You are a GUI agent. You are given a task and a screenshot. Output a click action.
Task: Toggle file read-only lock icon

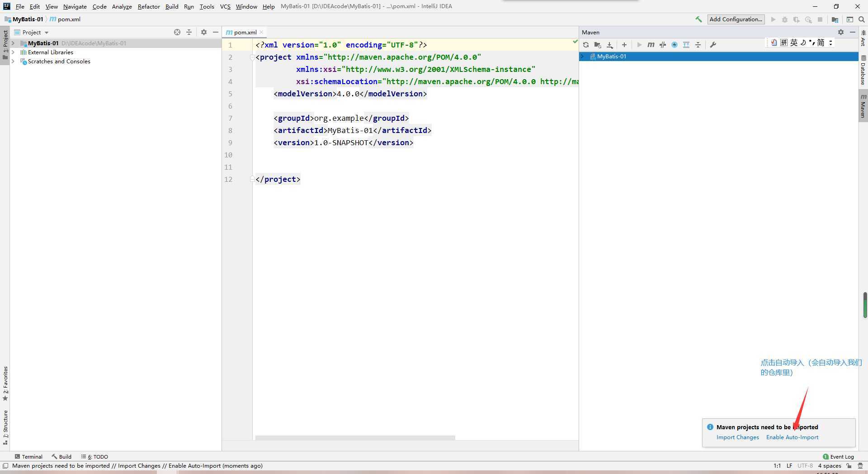(x=849, y=466)
